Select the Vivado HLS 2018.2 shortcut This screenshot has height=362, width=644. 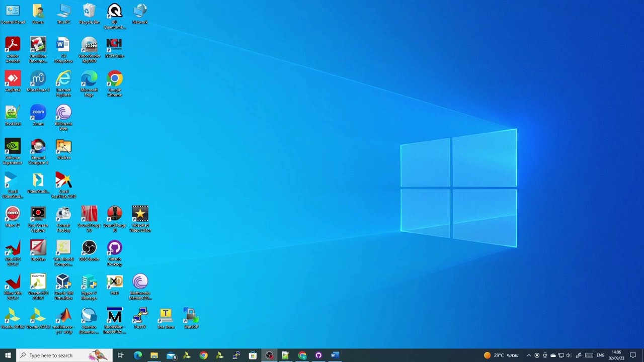point(38,287)
